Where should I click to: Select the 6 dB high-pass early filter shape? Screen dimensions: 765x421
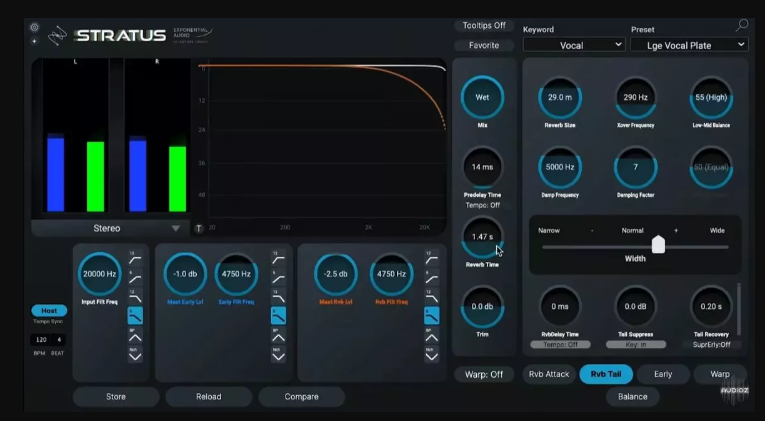click(279, 278)
